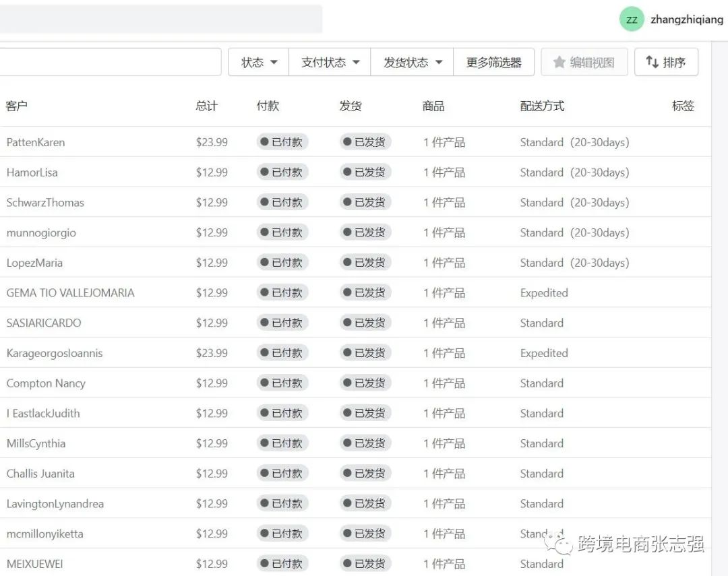This screenshot has height=576, width=728.
Task: Click 已发货 badge for Compton Nancy order
Action: [365, 383]
